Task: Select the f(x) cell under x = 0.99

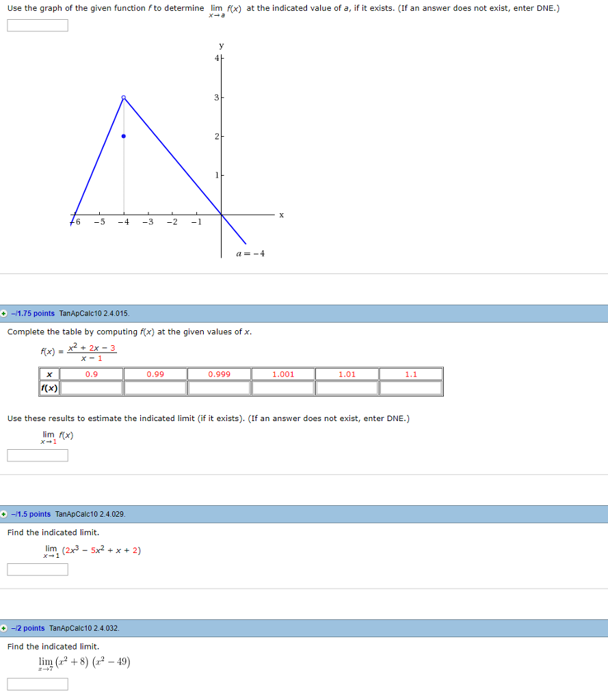Action: pyautogui.click(x=155, y=388)
